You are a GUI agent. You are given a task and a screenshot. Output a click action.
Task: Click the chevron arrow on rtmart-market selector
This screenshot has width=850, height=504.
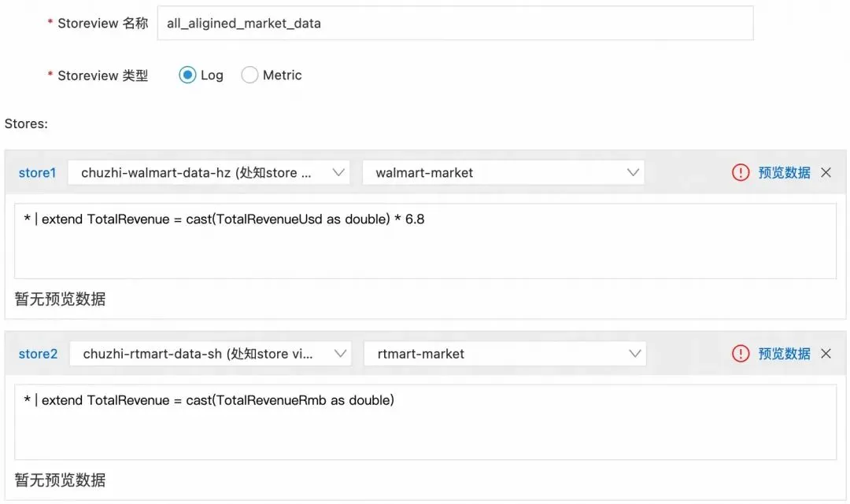pos(634,354)
